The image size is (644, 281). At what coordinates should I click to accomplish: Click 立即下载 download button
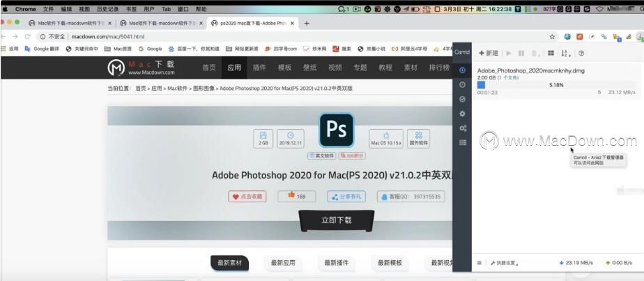337,220
